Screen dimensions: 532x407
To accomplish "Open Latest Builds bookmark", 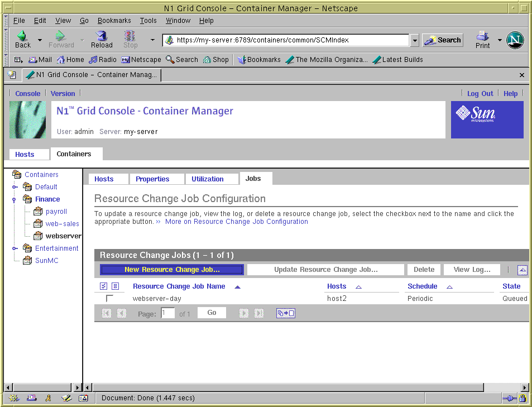I will [x=397, y=60].
